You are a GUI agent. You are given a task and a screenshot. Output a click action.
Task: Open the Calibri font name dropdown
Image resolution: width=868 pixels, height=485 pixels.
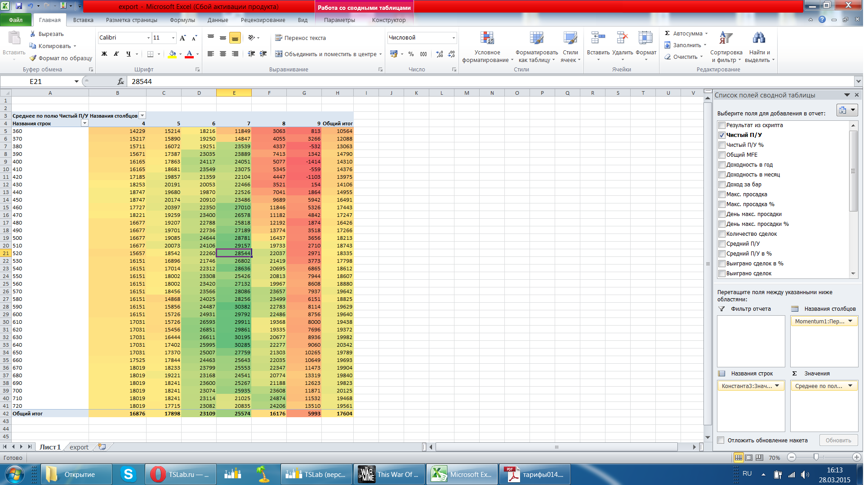tap(148, 38)
